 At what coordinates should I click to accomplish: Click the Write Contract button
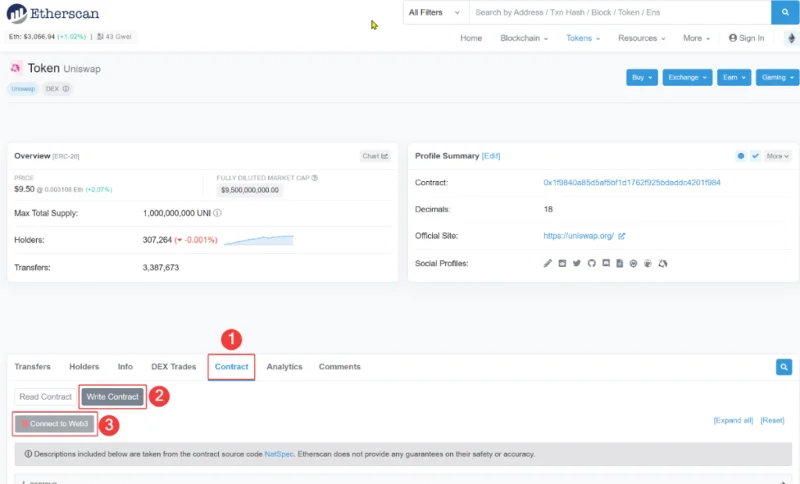tap(112, 397)
